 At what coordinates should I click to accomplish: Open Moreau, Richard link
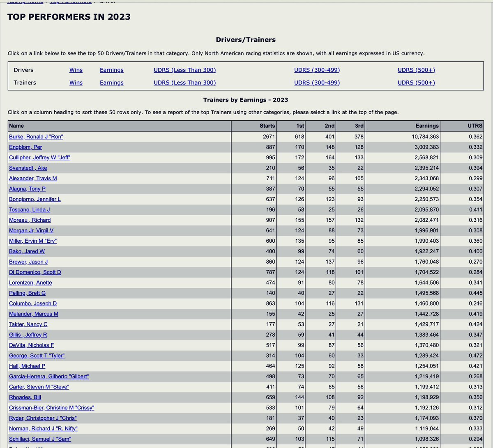click(x=30, y=220)
